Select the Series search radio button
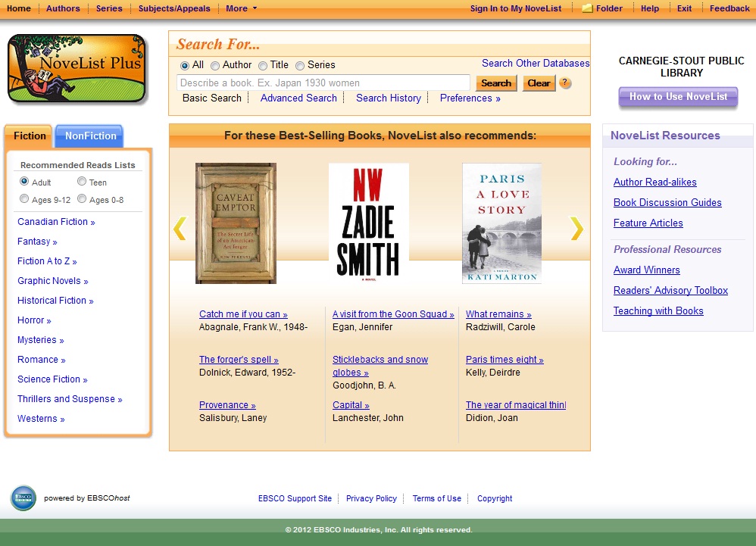 (300, 66)
